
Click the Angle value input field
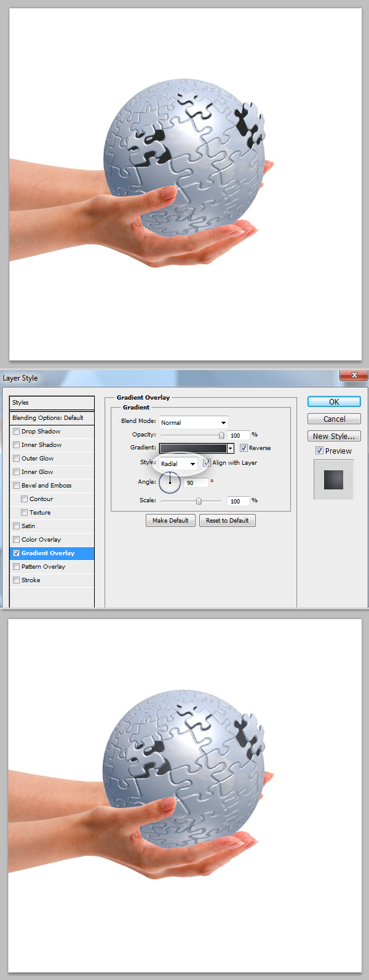[197, 483]
